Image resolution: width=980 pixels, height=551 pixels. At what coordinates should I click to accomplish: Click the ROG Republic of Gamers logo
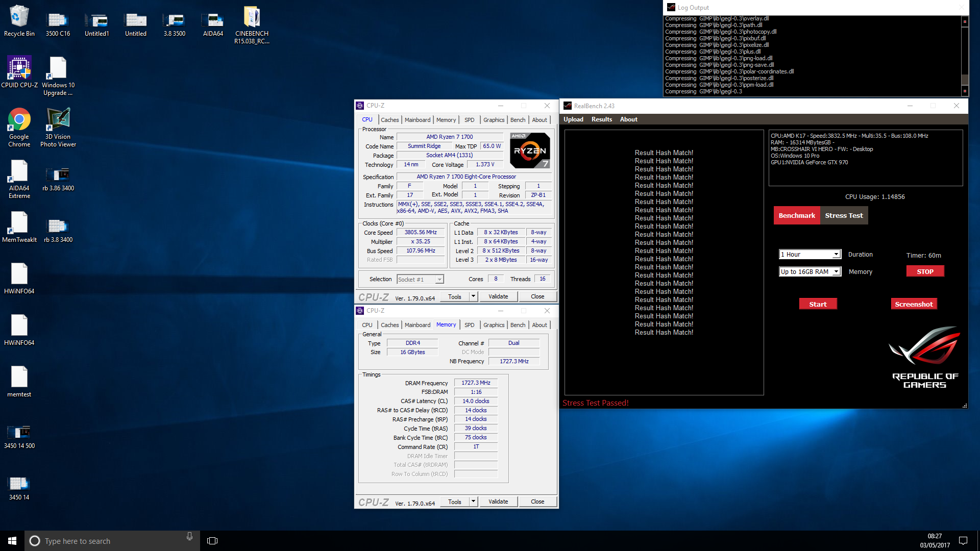tap(925, 357)
